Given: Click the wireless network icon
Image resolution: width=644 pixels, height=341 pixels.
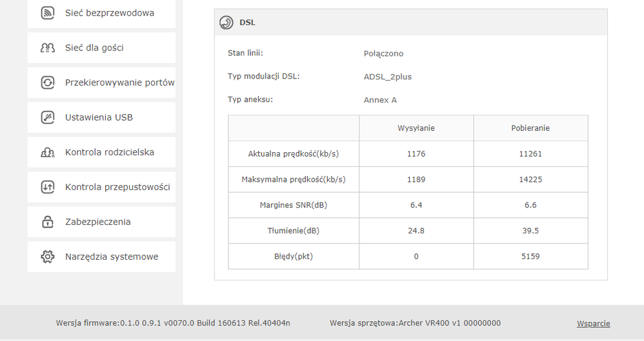Looking at the screenshot, I should point(47,13).
